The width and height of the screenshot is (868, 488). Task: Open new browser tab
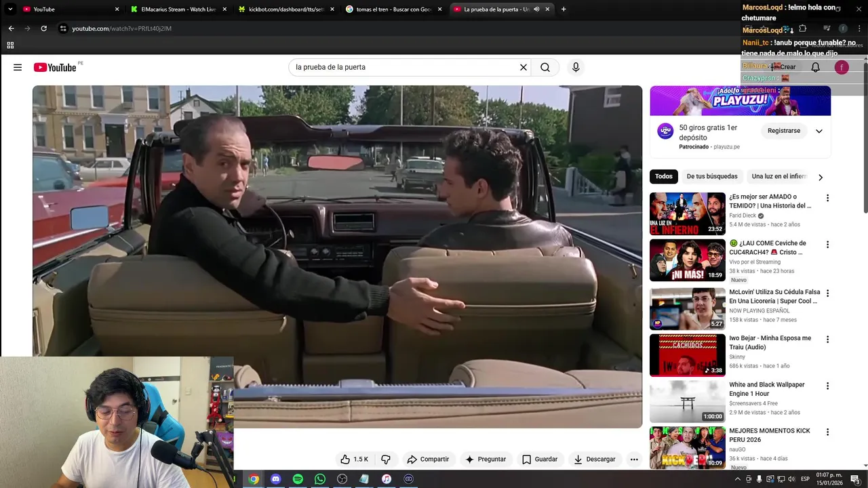564,9
